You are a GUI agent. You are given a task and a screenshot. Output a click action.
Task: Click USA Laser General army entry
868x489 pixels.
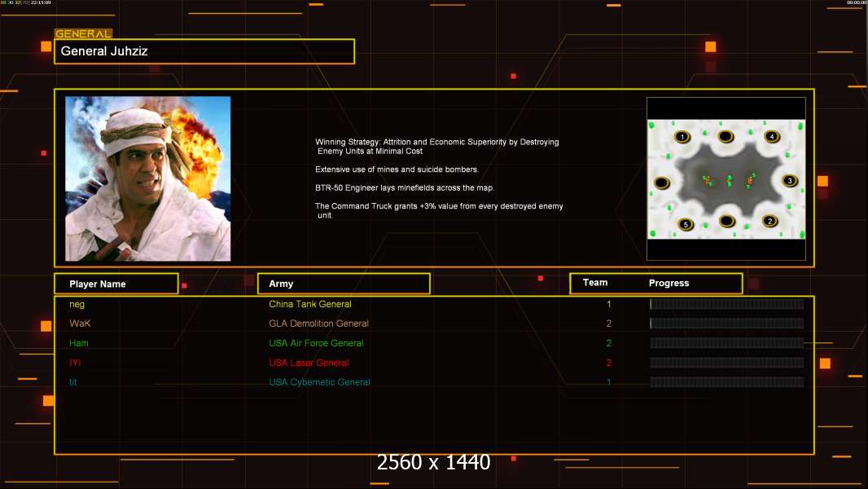pos(309,363)
